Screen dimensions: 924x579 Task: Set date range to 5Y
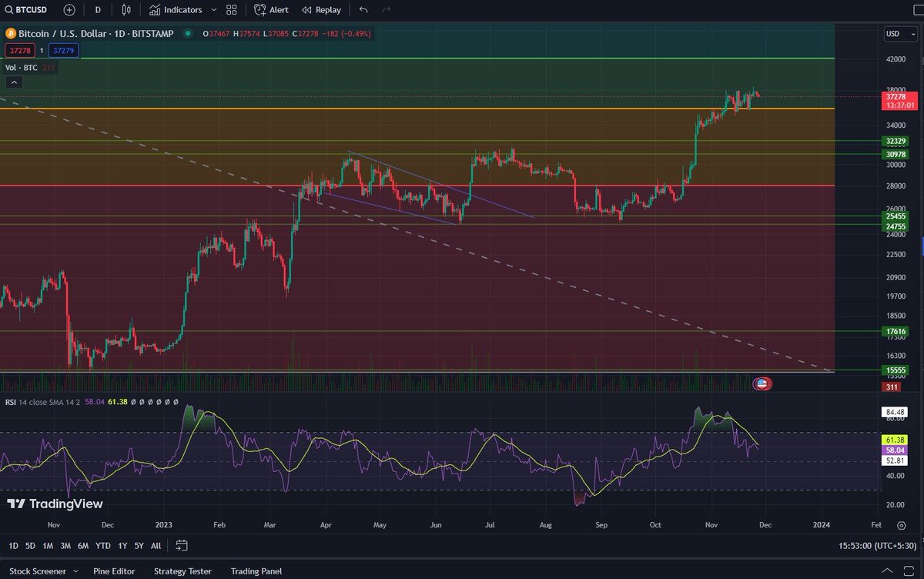[139, 545]
